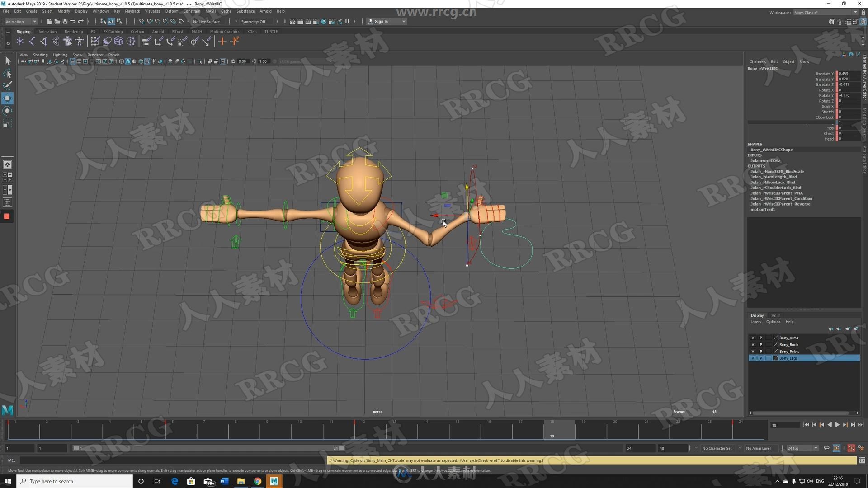
Task: Click the Render Current Frame icon
Action: (300, 21)
